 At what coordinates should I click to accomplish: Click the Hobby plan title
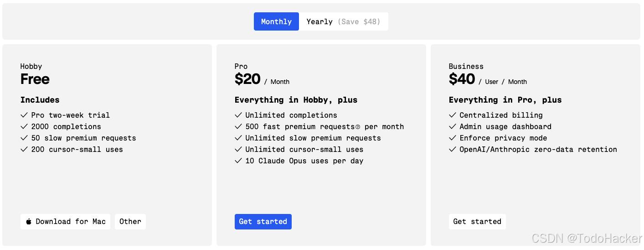pos(31,66)
